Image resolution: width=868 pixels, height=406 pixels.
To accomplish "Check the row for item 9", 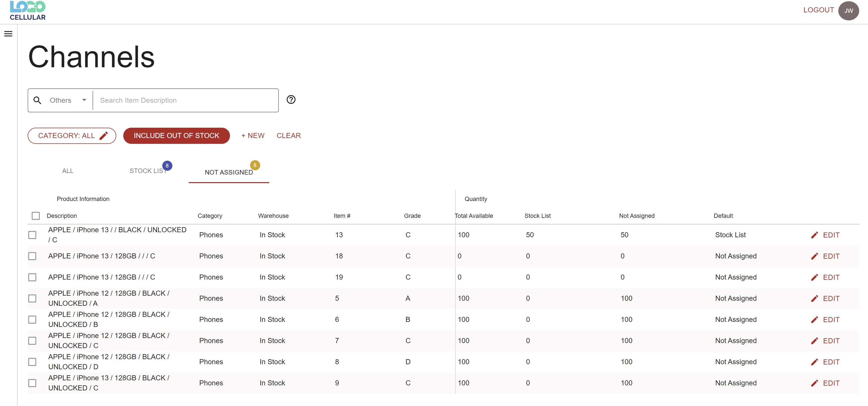I will pyautogui.click(x=32, y=383).
